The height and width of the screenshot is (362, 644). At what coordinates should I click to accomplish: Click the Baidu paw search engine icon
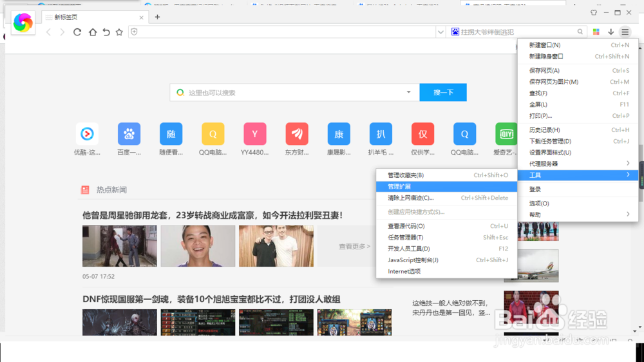coord(455,32)
